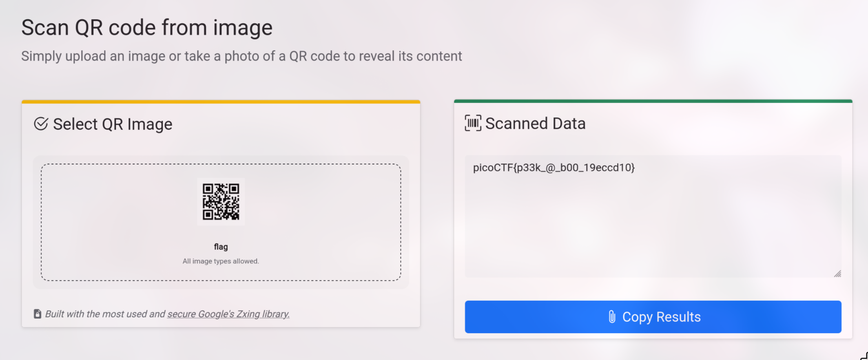Image resolution: width=868 pixels, height=360 pixels.
Task: Grab the textarea resize handle corner
Action: 837,274
